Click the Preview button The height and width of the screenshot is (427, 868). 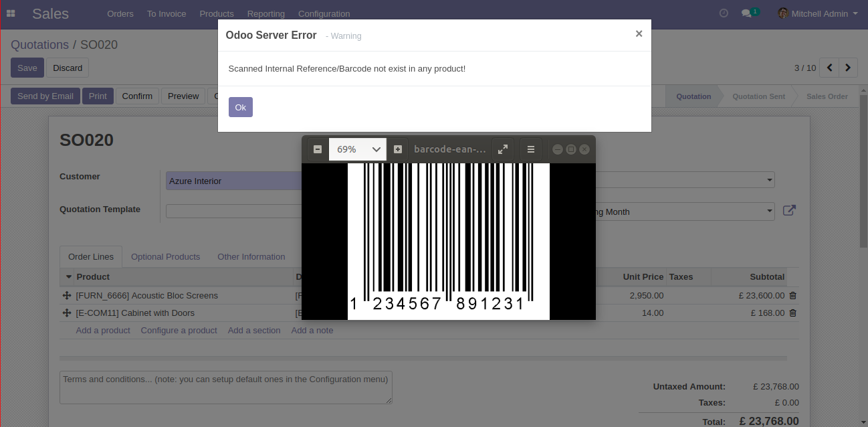(x=183, y=96)
